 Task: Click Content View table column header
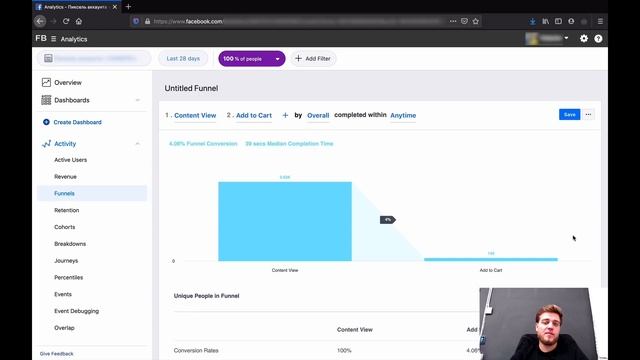click(355, 330)
